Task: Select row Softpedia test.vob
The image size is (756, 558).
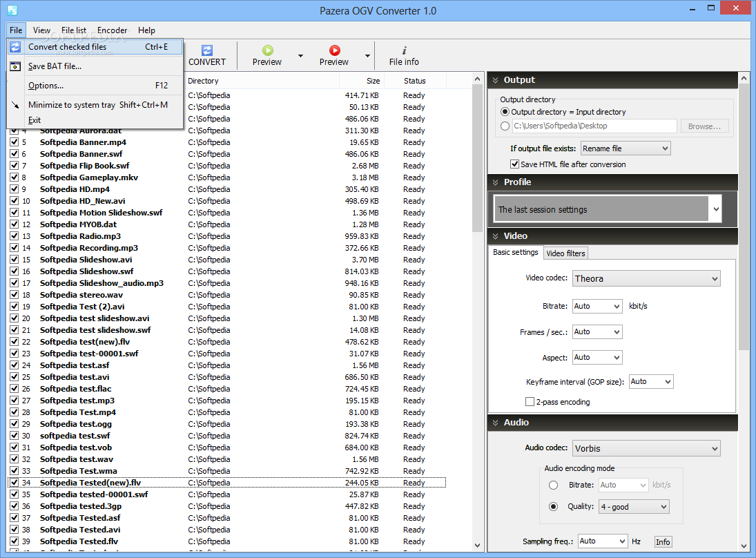Action: coord(227,448)
